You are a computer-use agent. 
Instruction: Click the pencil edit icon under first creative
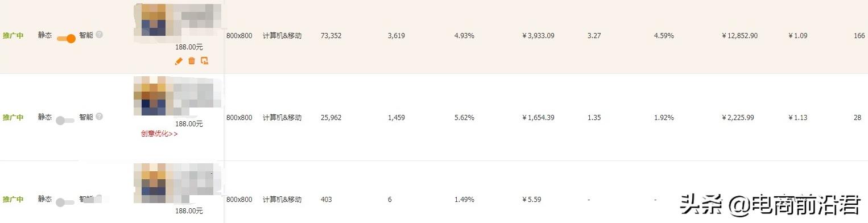179,61
